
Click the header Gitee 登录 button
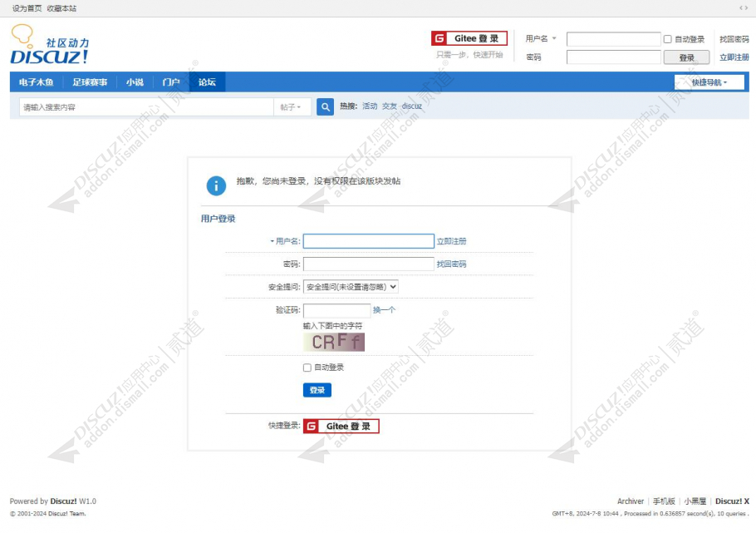pos(469,38)
